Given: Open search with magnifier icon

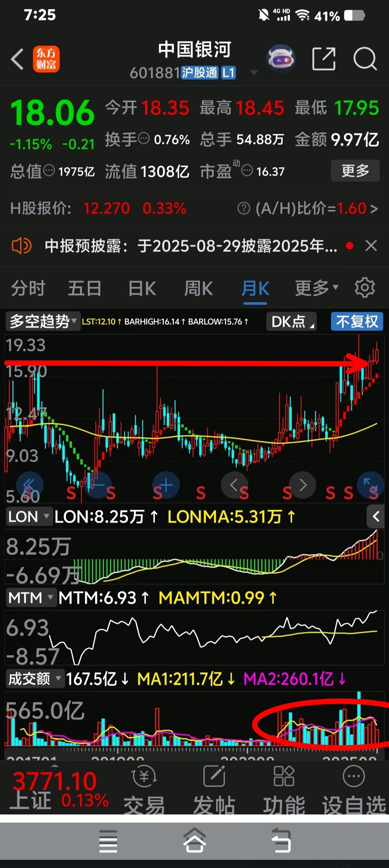Looking at the screenshot, I should coord(365,58).
